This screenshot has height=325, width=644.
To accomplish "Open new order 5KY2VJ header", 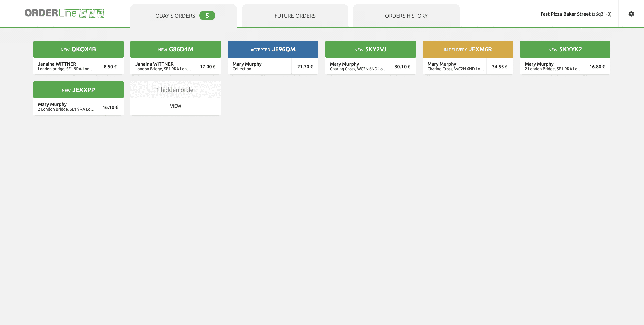I will (370, 49).
